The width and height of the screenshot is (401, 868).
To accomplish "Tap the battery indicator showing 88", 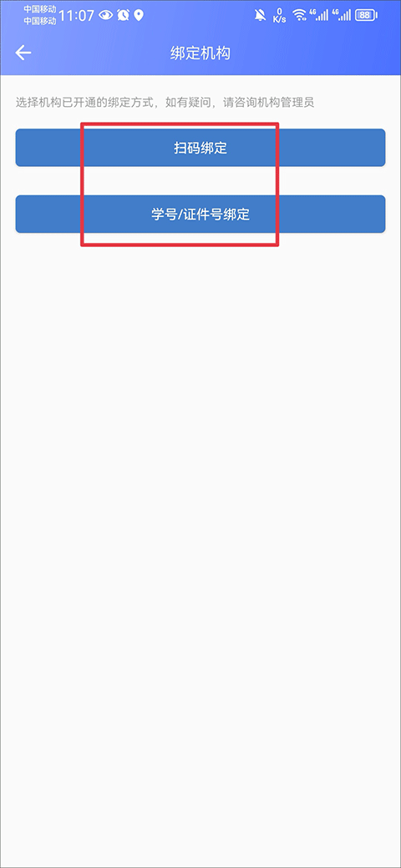I will (x=364, y=16).
